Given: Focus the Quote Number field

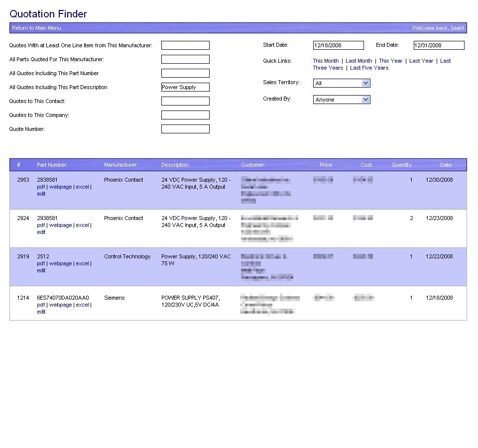Looking at the screenshot, I should click(x=185, y=129).
